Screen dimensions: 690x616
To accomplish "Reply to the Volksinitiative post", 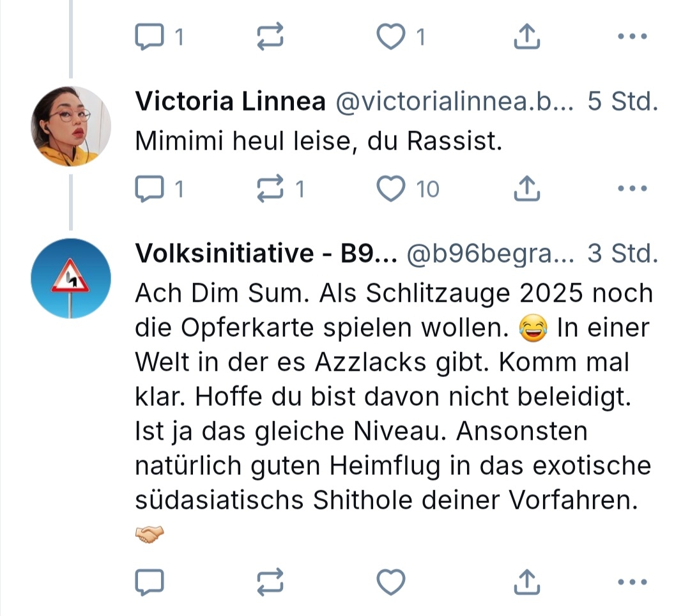I will click(149, 581).
